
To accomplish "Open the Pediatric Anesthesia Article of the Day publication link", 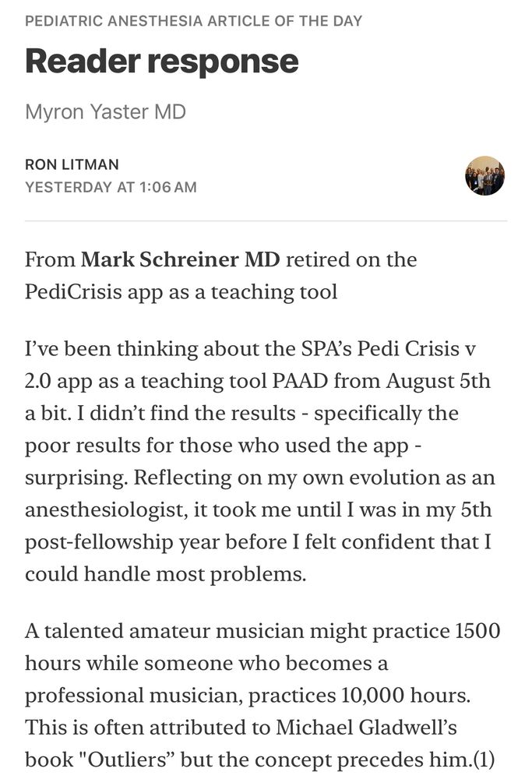I will 194,21.
